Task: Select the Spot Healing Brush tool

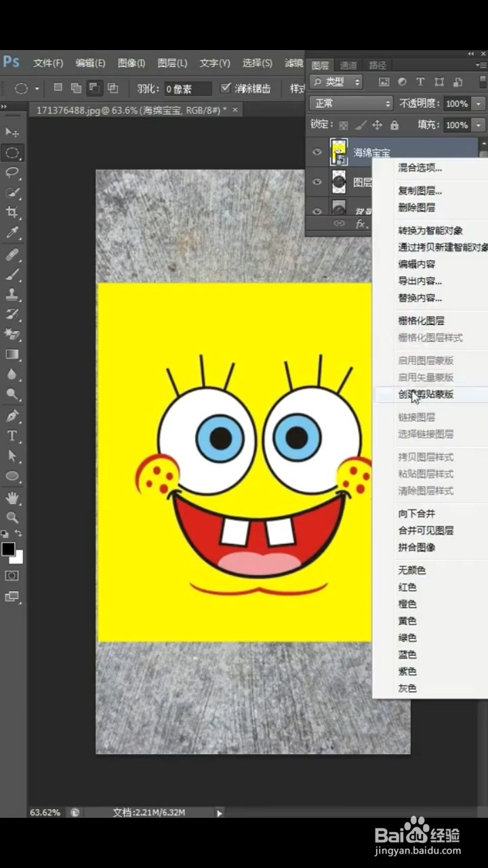Action: tap(12, 255)
